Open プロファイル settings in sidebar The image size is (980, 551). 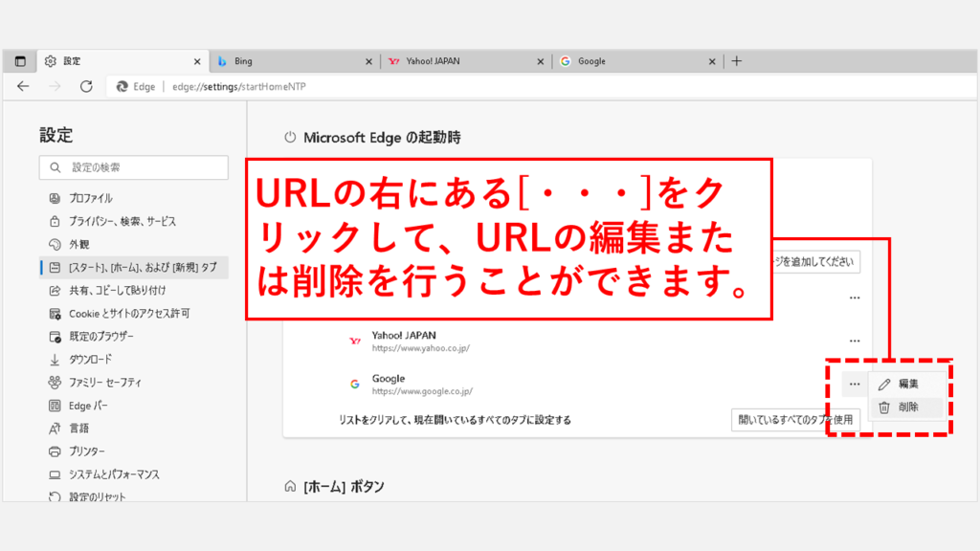coord(90,198)
